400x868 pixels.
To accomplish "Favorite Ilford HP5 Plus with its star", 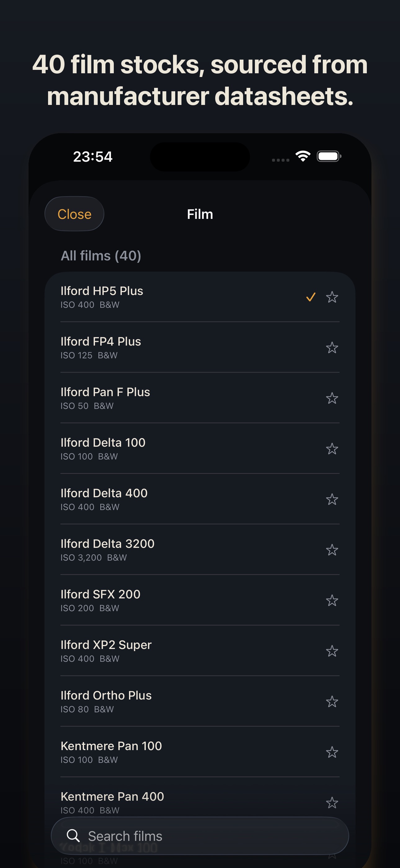I will click(332, 297).
